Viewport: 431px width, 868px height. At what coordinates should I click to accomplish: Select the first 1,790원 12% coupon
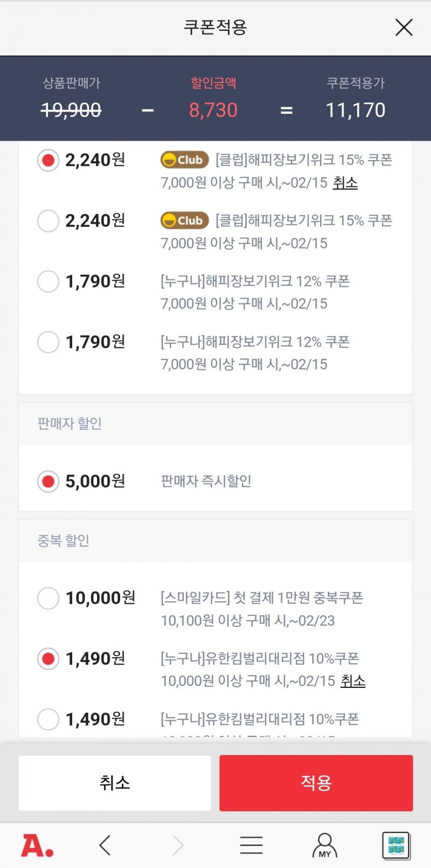click(48, 281)
